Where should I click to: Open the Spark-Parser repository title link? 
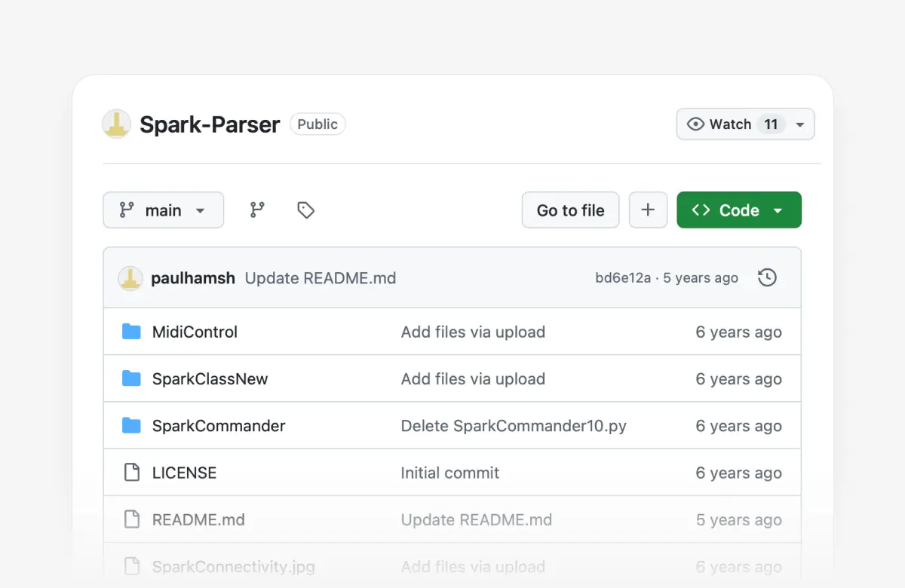(x=210, y=124)
